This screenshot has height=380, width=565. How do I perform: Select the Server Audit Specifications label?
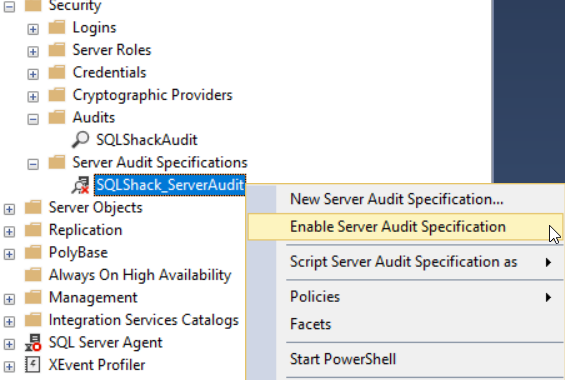point(160,163)
